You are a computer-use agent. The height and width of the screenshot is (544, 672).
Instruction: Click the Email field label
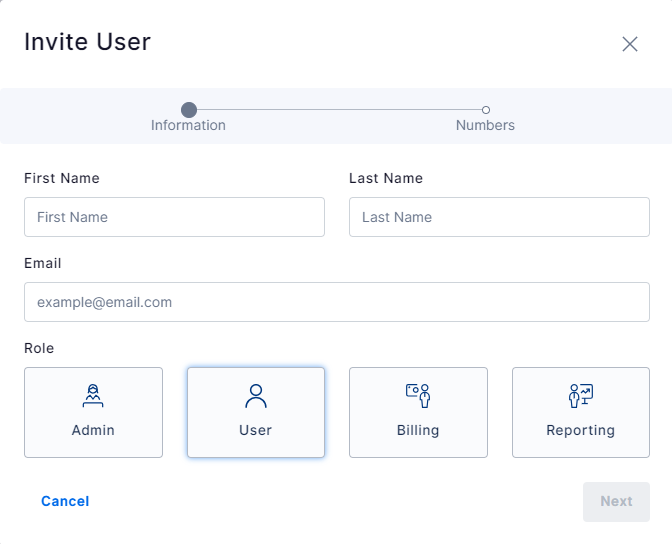click(43, 263)
